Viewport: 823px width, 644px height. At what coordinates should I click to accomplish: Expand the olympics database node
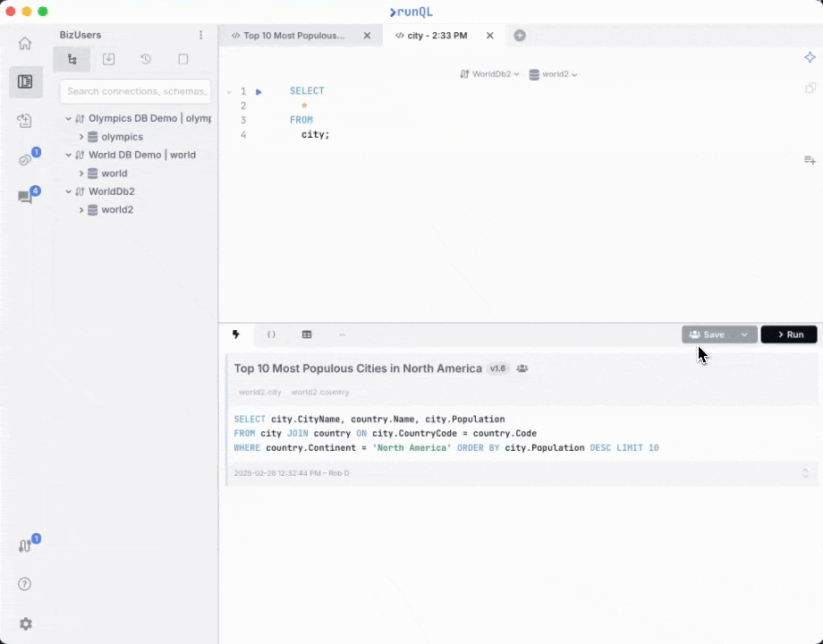81,137
